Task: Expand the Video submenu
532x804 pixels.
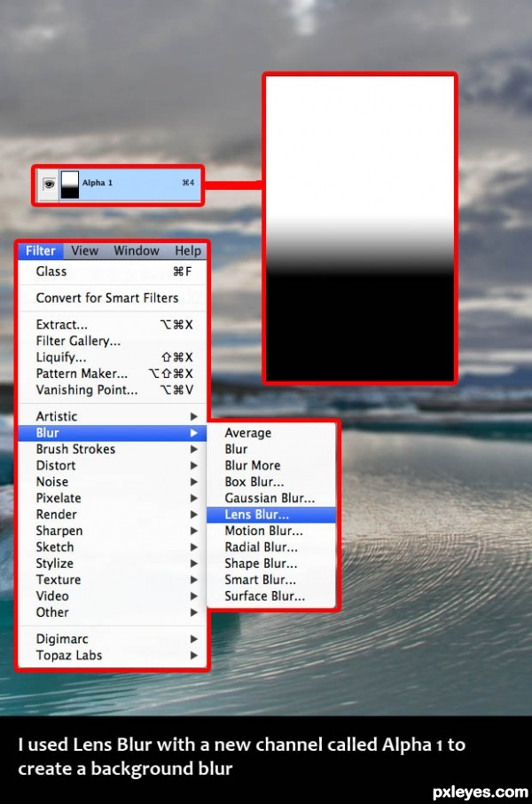Action: 113,595
